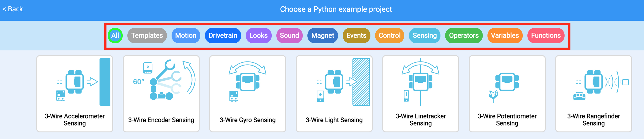
Task: Open the 3-Wire Encoder Sensing example
Action: (161, 94)
